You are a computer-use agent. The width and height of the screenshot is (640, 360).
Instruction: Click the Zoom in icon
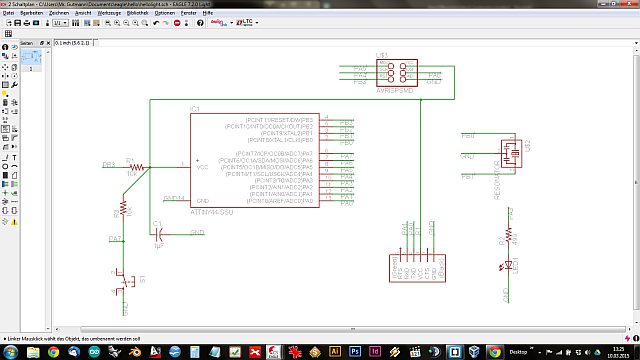pos(117,23)
